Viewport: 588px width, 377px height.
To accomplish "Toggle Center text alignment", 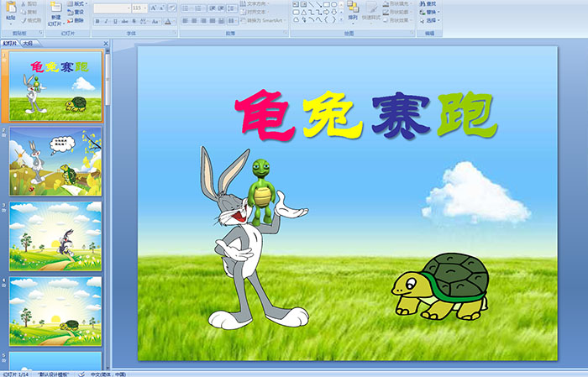I will (x=194, y=21).
